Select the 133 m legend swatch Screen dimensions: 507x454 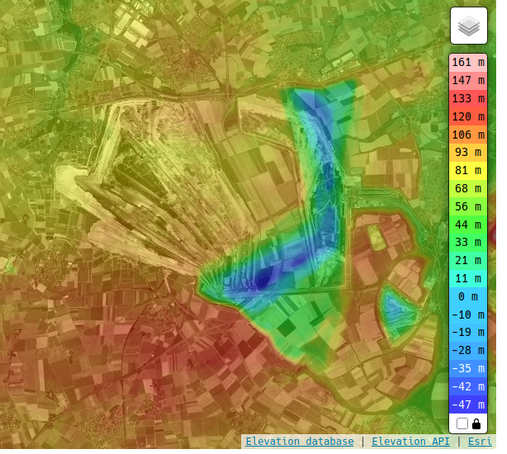pos(468,99)
